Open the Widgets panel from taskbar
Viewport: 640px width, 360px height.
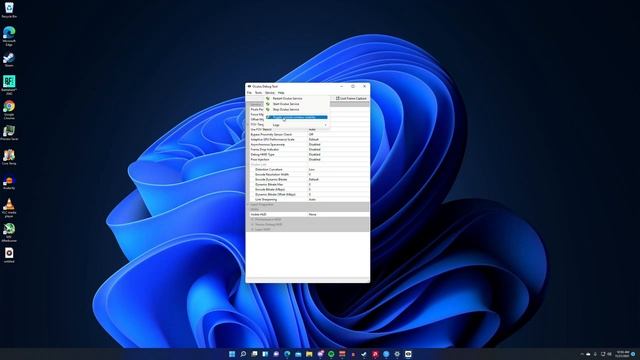coord(265,354)
